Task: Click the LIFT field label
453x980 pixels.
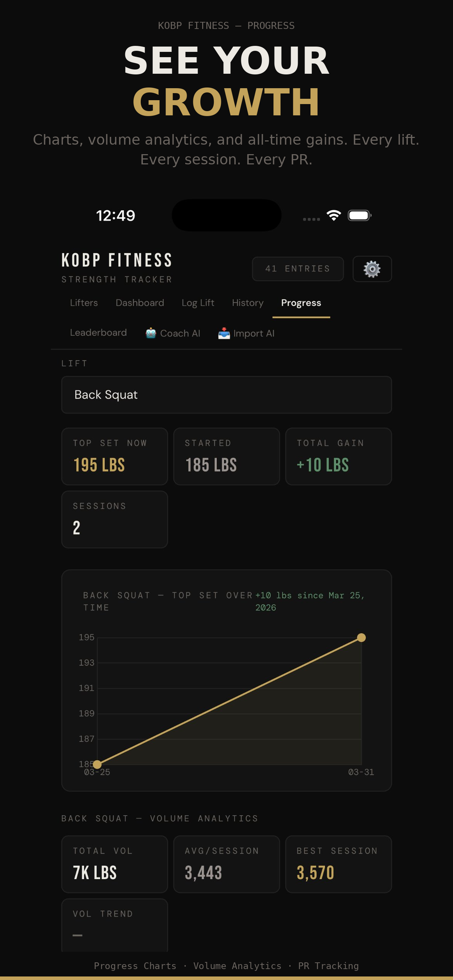Action: pos(74,363)
